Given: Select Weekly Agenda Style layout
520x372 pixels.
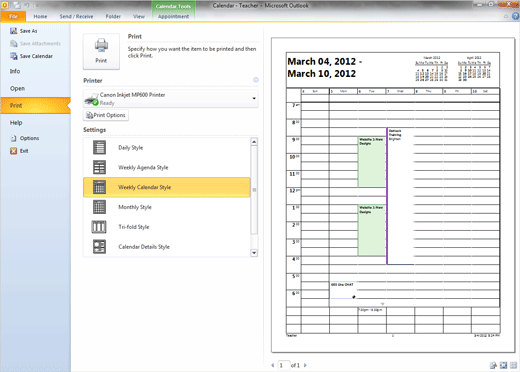Looking at the screenshot, I should pyautogui.click(x=166, y=167).
